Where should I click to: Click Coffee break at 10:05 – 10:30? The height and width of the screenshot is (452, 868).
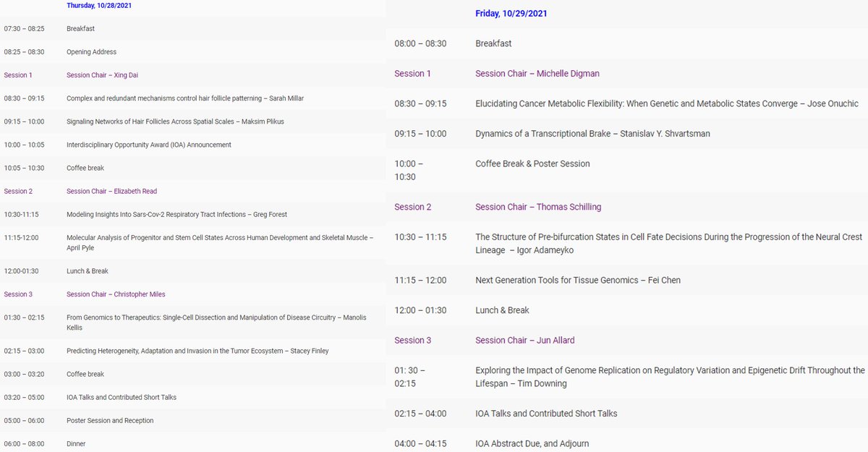coord(85,169)
